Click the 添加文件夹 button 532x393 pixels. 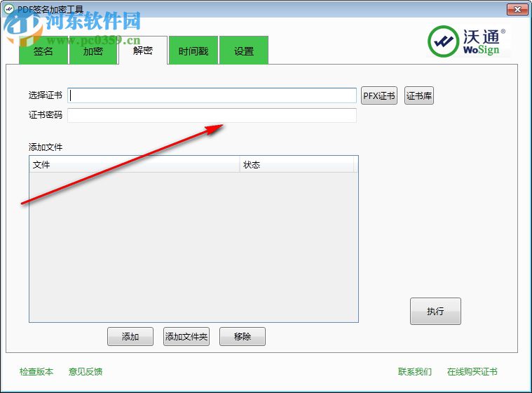[186, 337]
